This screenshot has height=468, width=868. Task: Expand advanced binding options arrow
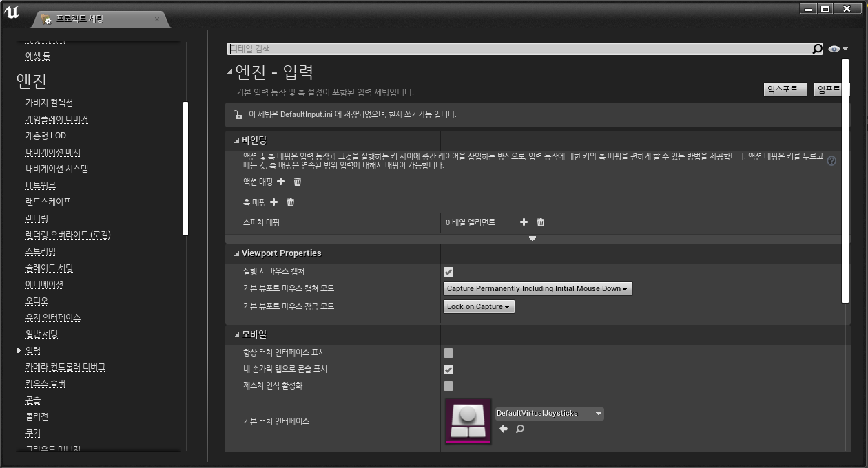(x=533, y=238)
